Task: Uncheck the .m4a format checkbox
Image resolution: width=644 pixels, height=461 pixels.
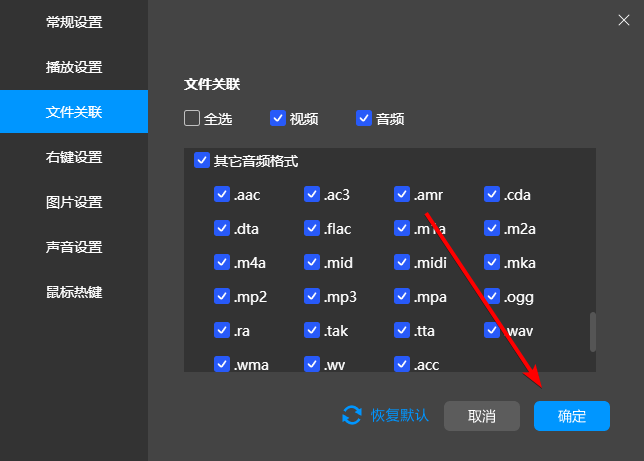Action: 222,263
